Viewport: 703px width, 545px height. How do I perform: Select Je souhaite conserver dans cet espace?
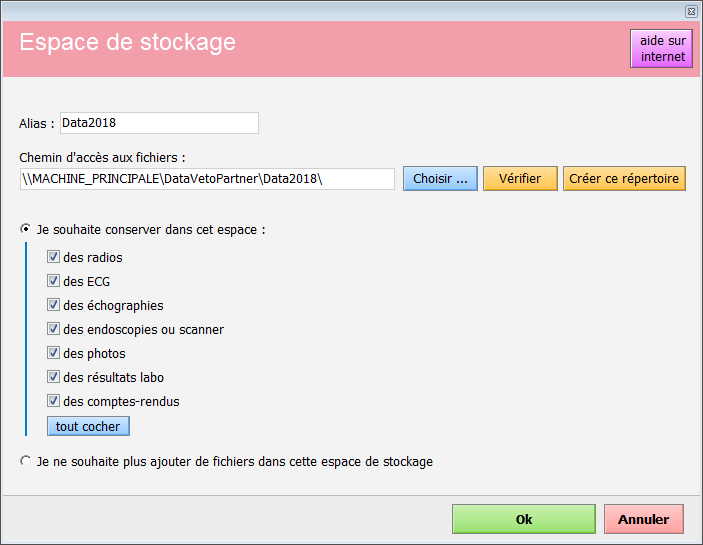point(26,229)
